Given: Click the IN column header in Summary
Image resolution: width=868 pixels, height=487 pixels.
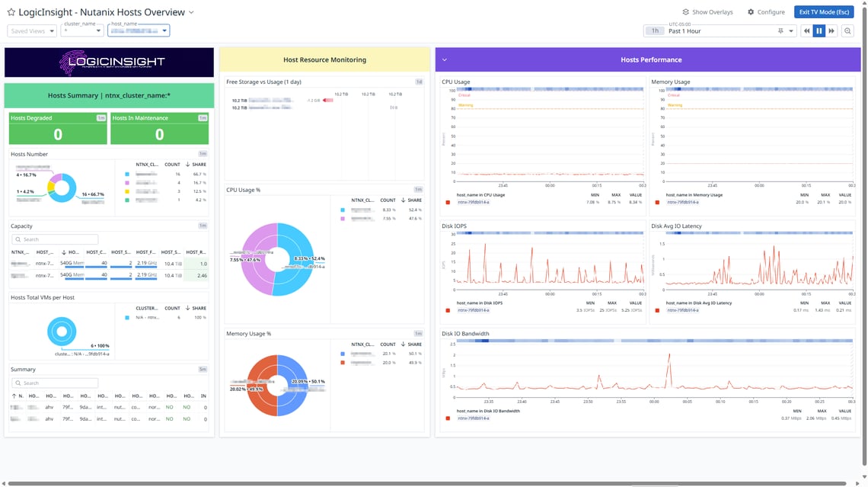Looking at the screenshot, I should [203, 396].
